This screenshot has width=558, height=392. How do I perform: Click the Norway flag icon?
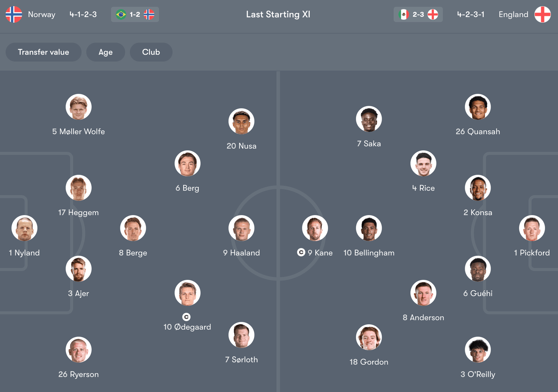(14, 14)
